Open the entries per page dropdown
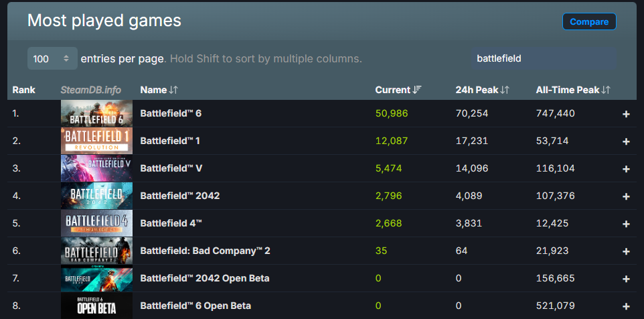Screen dimensions: 644x319 pyautogui.click(x=52, y=58)
